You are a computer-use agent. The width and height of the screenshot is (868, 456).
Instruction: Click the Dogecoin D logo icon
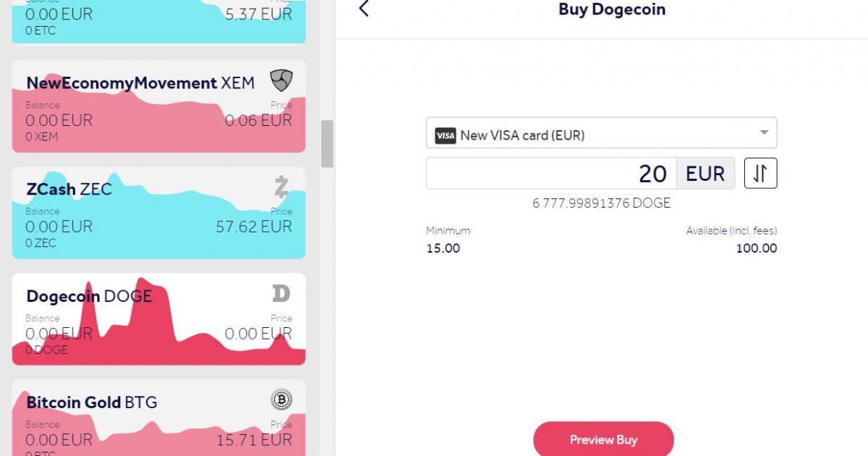(281, 293)
